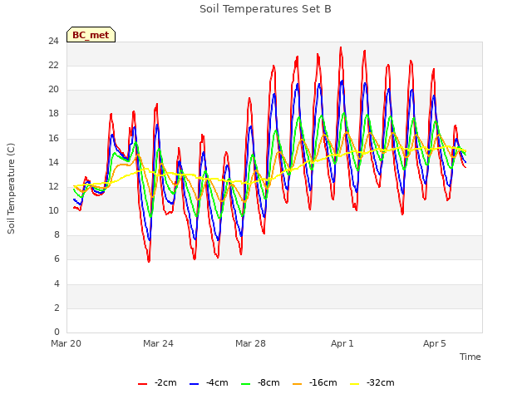Click the Mar 20 x-axis label
The width and height of the screenshot is (532, 399).
point(66,343)
